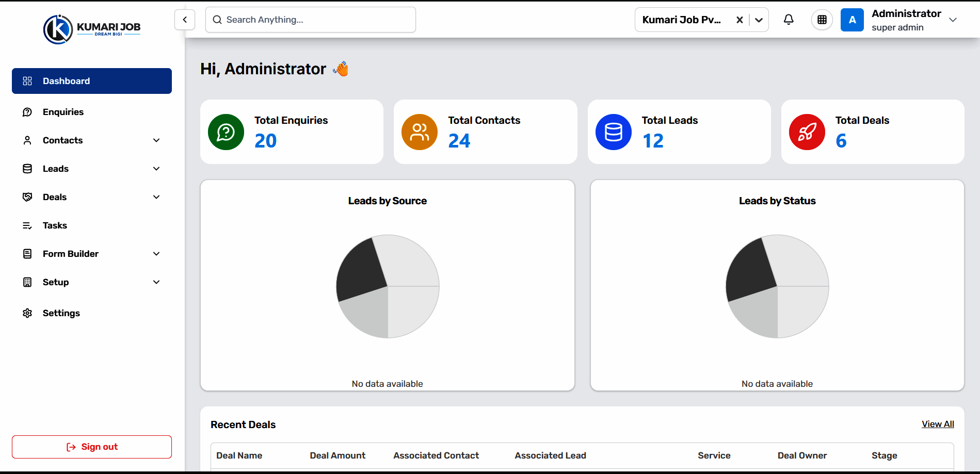The image size is (980, 474).
Task: Click the blue avatar letter A
Action: click(852, 20)
